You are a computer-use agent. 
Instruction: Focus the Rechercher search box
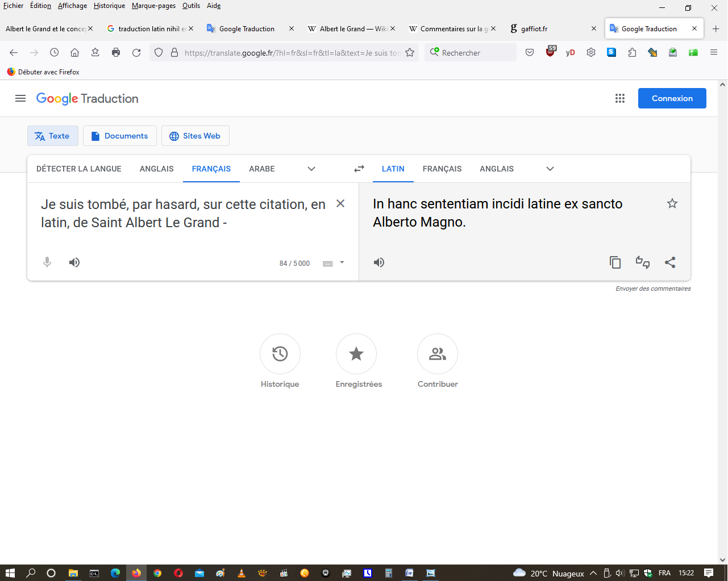coord(471,53)
